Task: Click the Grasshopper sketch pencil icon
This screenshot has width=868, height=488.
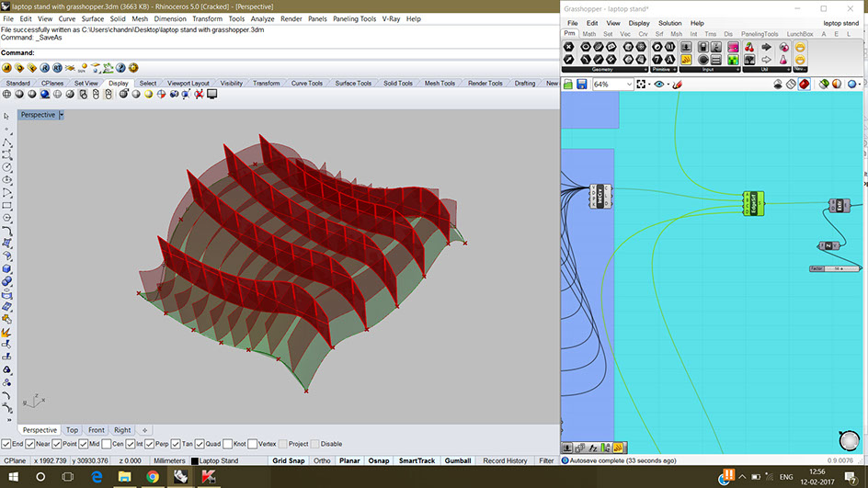Action: point(677,85)
